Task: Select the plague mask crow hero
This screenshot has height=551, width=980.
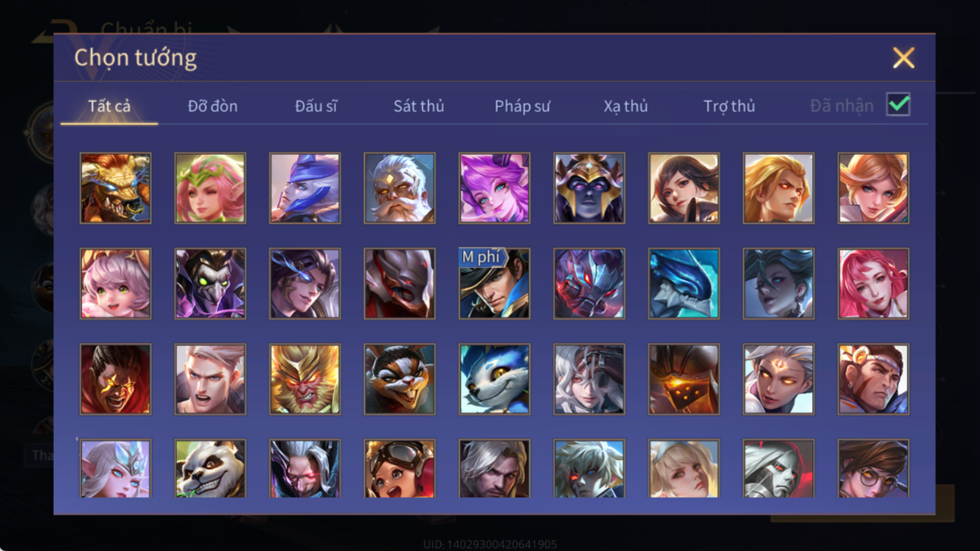Action: coord(210,284)
